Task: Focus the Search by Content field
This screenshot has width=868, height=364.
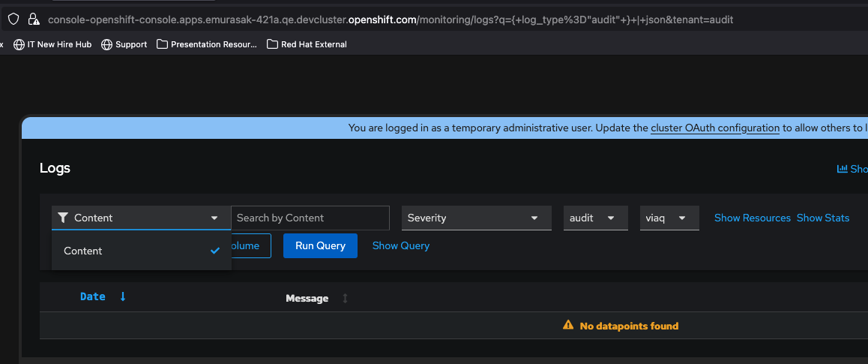Action: [310, 218]
